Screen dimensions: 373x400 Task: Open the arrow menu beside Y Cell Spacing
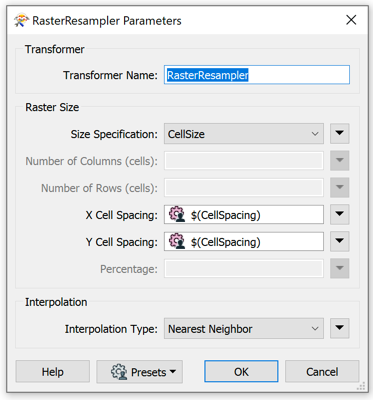(340, 241)
